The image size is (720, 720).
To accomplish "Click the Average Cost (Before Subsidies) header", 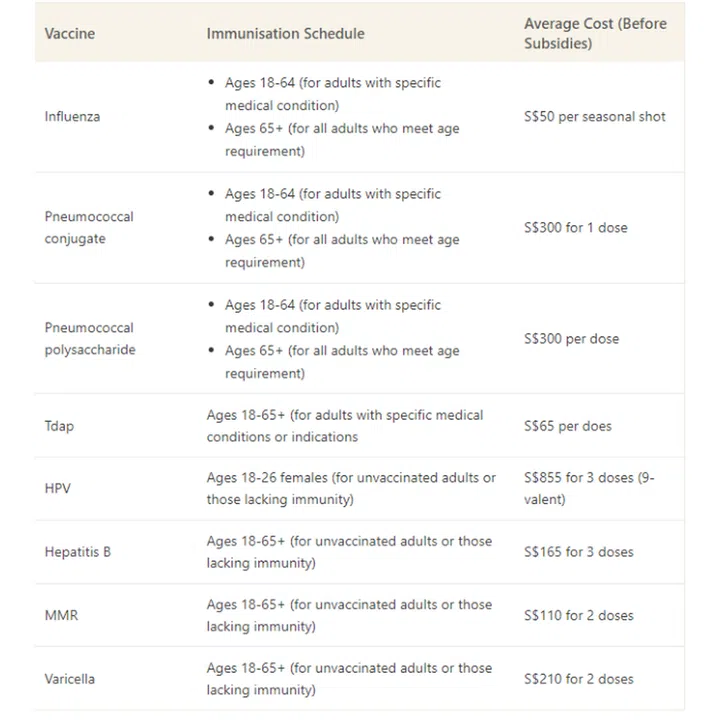I will [x=594, y=33].
